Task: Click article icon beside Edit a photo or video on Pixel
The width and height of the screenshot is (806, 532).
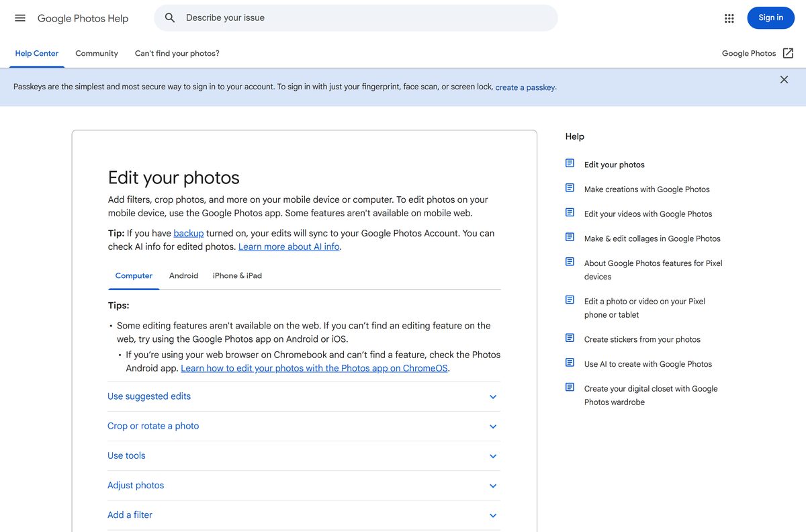Action: click(x=570, y=300)
